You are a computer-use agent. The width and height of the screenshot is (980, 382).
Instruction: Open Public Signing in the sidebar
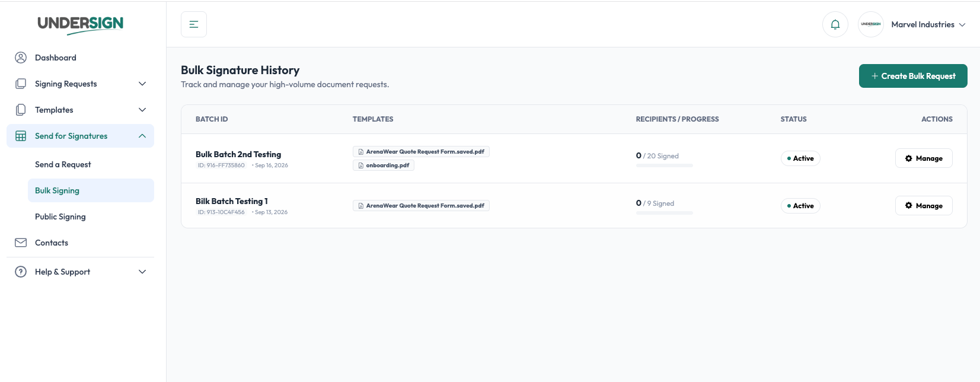91,217
